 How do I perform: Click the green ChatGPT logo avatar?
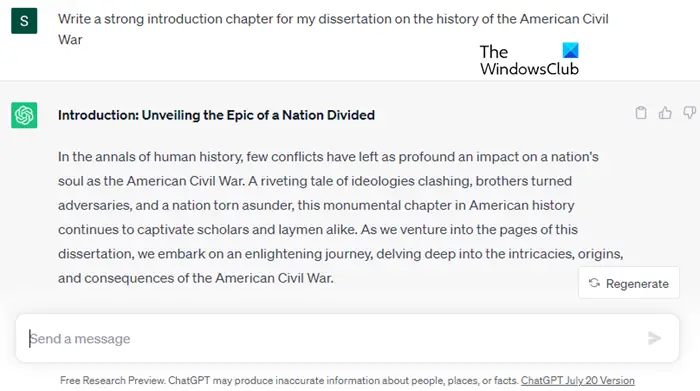(x=24, y=115)
